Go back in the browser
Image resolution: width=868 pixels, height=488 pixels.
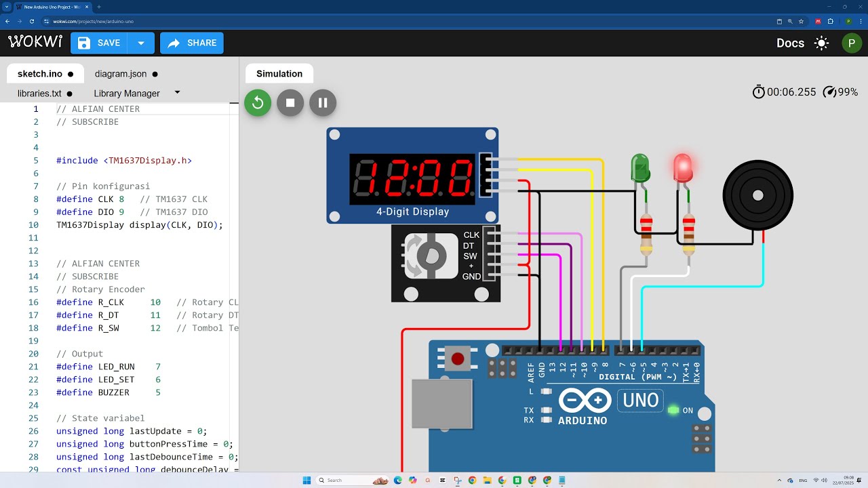pyautogui.click(x=7, y=21)
